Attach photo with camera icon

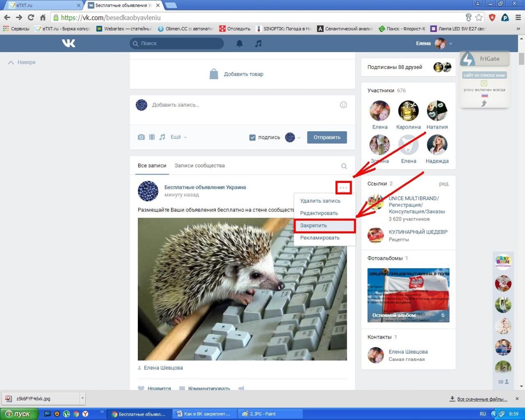pos(141,137)
